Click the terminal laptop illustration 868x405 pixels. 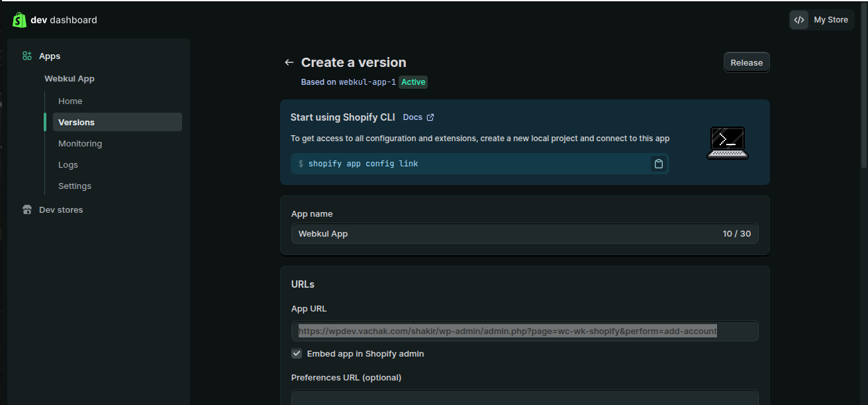tap(727, 142)
